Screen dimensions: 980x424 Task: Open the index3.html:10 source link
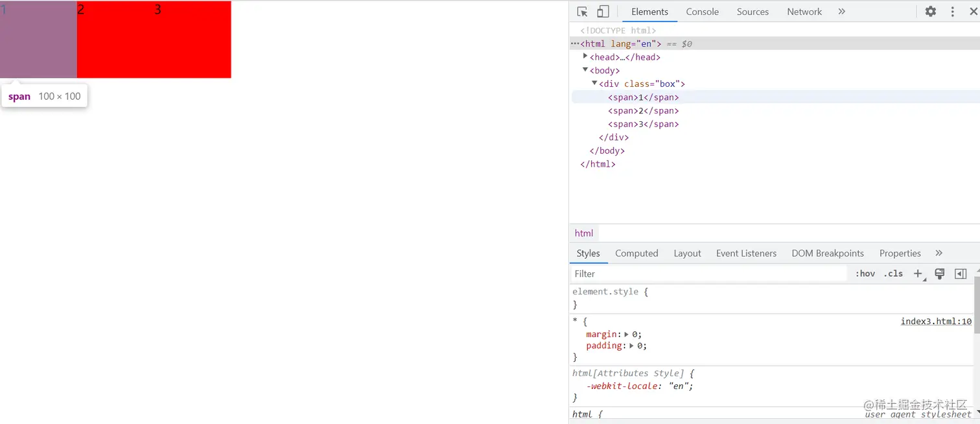(936, 322)
